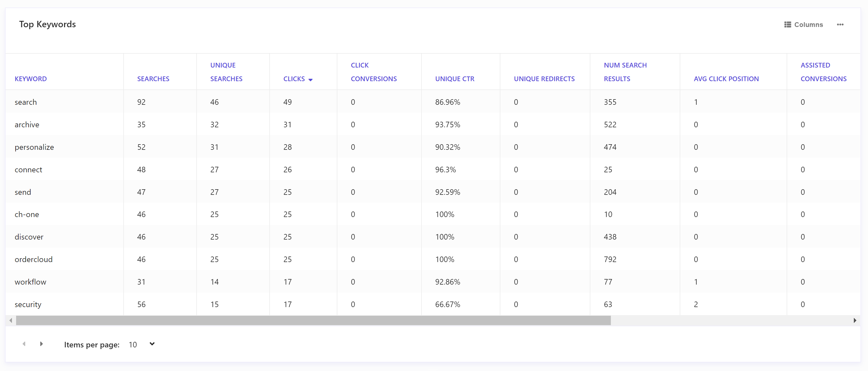This screenshot has width=868, height=371.
Task: Click the 96.3% unique CTR value
Action: (x=445, y=170)
